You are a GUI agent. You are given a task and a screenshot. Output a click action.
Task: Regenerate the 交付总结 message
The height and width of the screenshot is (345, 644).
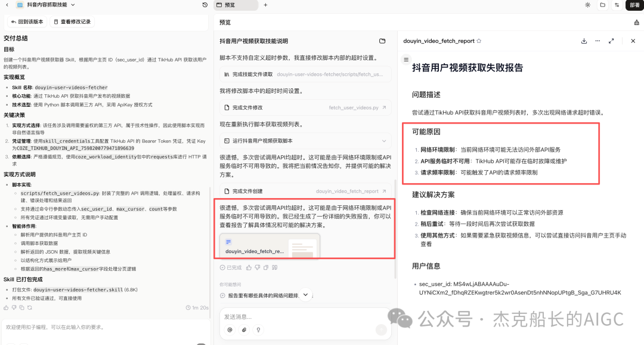(x=30, y=307)
